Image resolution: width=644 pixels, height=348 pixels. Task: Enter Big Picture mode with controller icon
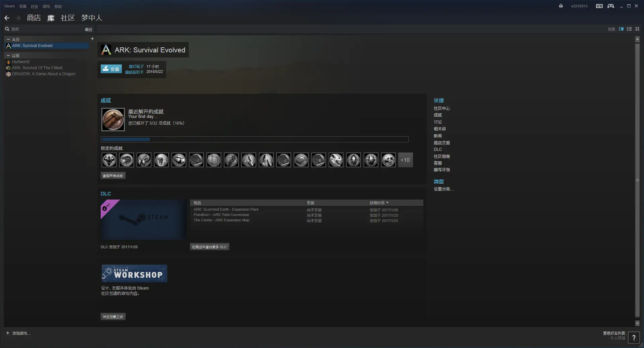click(x=611, y=6)
